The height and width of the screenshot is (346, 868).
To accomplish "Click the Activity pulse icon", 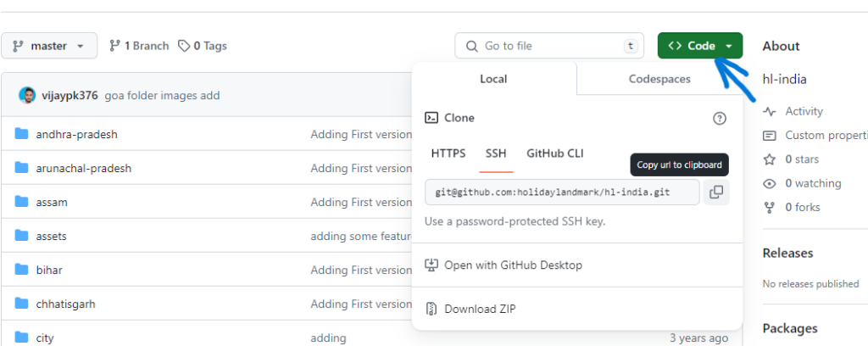I will click(x=770, y=111).
